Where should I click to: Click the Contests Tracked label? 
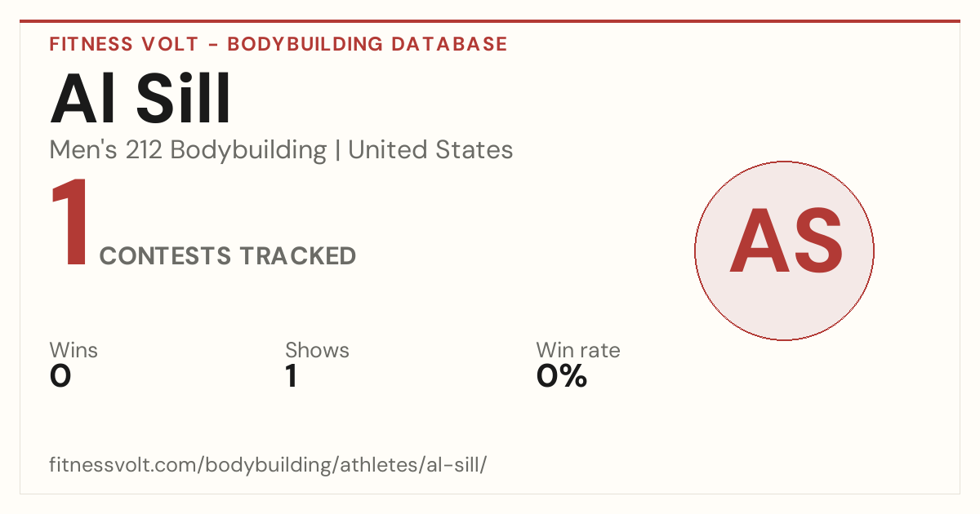click(x=228, y=256)
